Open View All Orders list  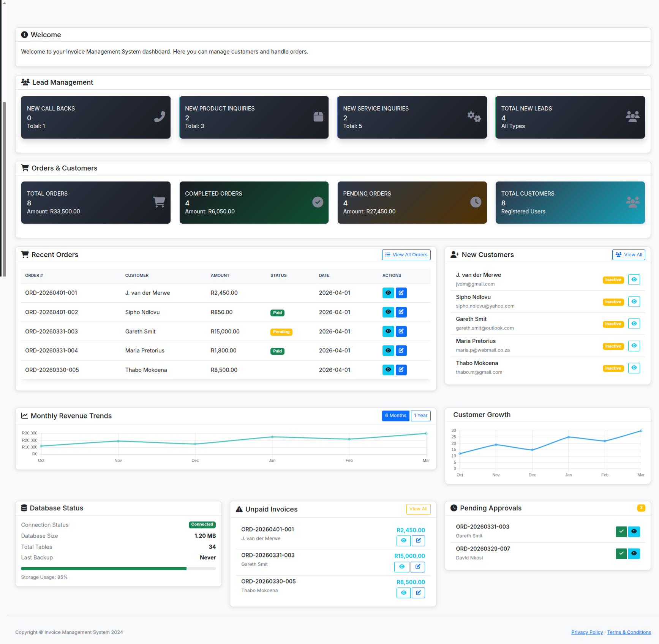coord(406,255)
